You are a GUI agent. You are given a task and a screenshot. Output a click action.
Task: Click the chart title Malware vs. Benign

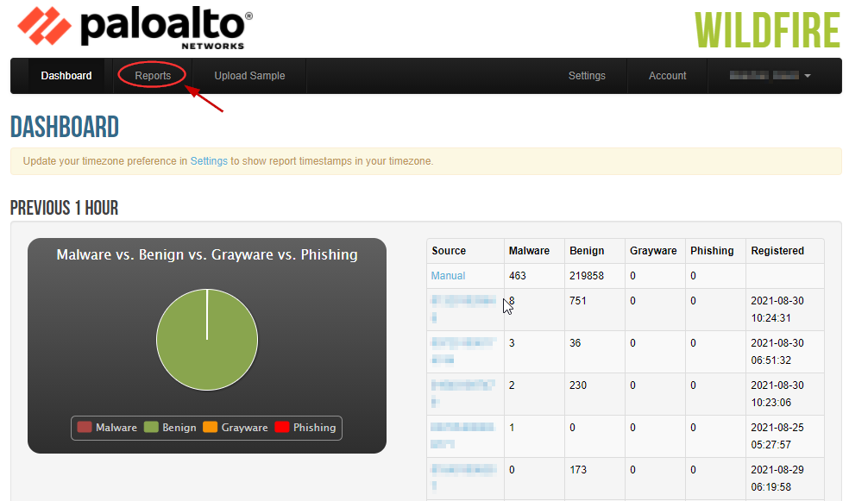tap(207, 254)
